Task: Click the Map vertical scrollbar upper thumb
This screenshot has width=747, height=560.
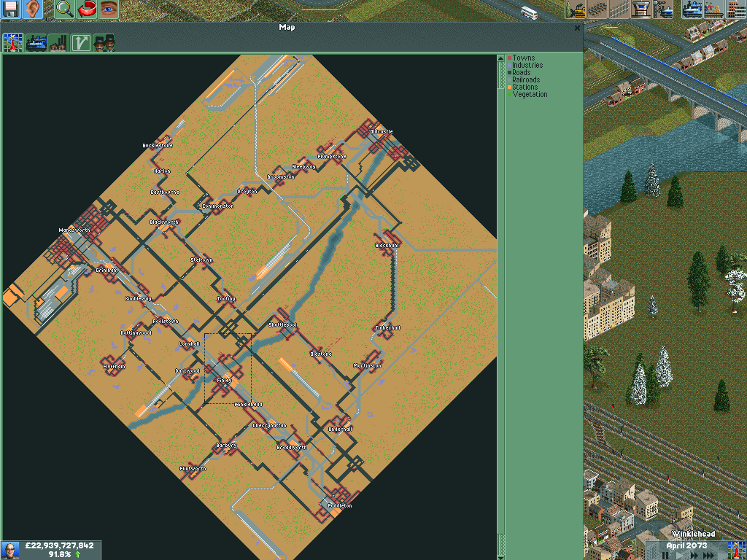Action: click(x=500, y=75)
